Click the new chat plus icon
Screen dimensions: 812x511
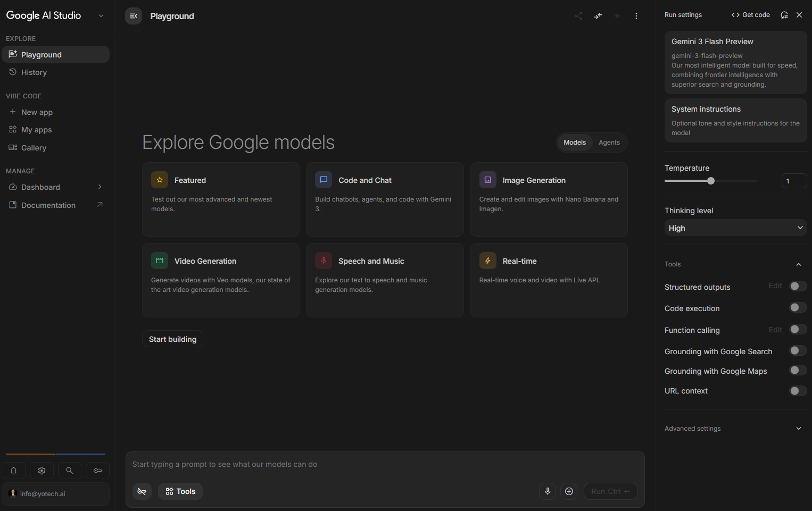click(x=617, y=16)
